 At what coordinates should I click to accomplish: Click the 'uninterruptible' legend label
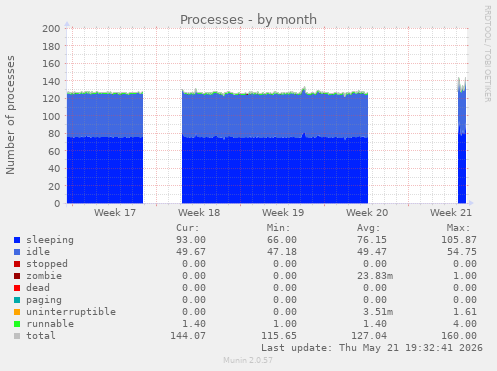click(x=71, y=312)
